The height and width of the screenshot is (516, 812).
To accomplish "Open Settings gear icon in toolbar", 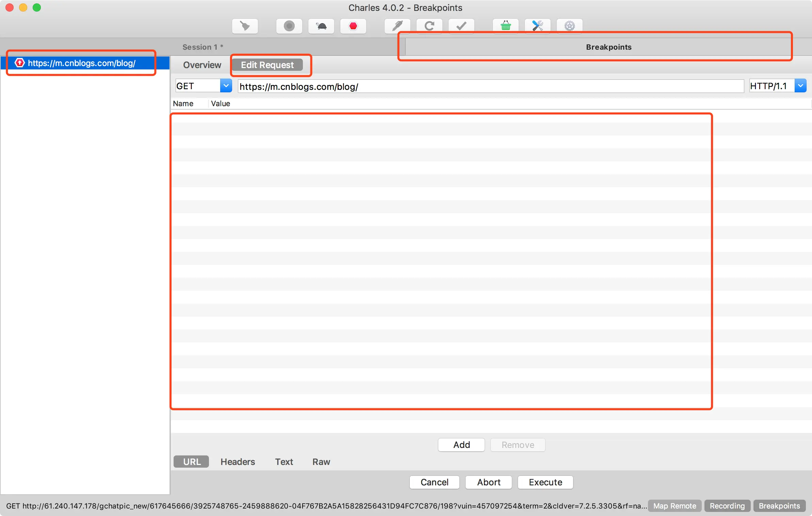I will (569, 26).
